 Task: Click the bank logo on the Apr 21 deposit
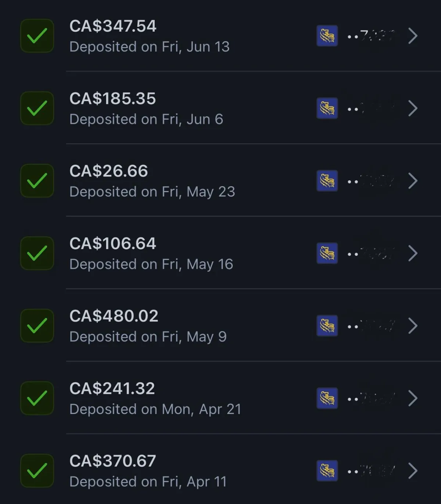pyautogui.click(x=327, y=398)
